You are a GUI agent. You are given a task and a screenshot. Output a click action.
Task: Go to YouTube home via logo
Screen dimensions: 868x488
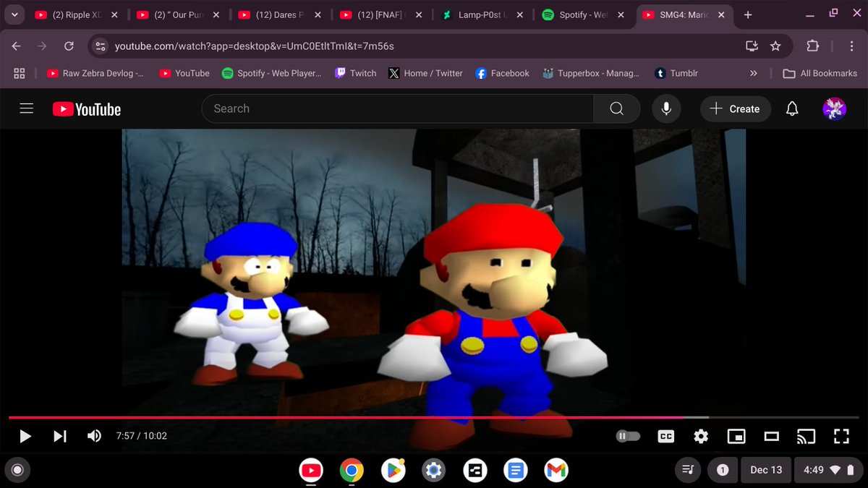click(87, 109)
